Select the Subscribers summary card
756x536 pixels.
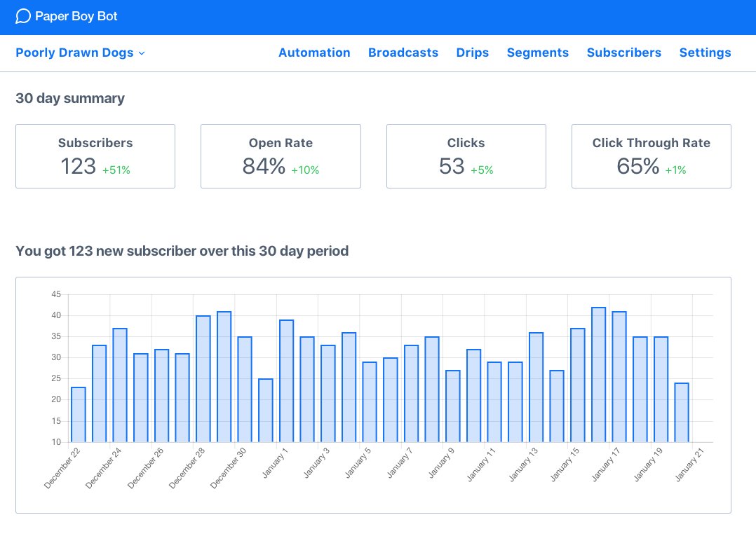95,156
